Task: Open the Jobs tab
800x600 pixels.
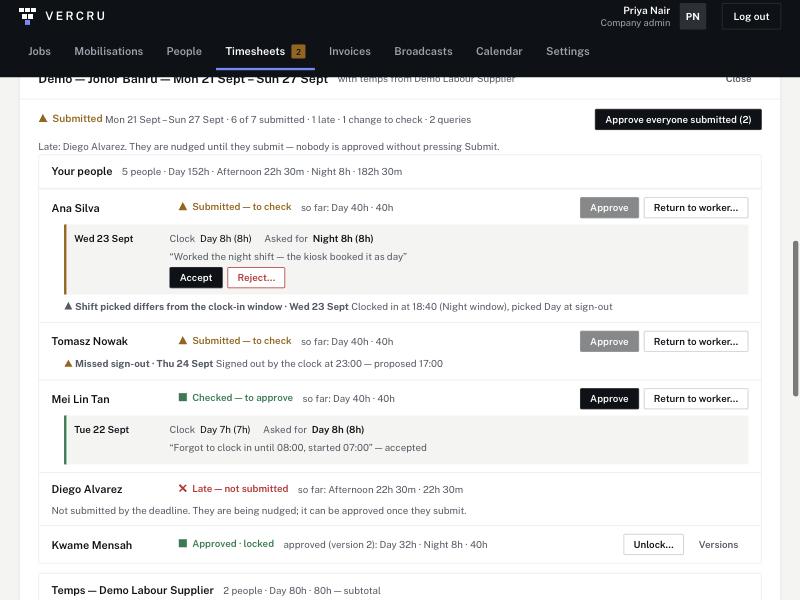Action: (39, 51)
